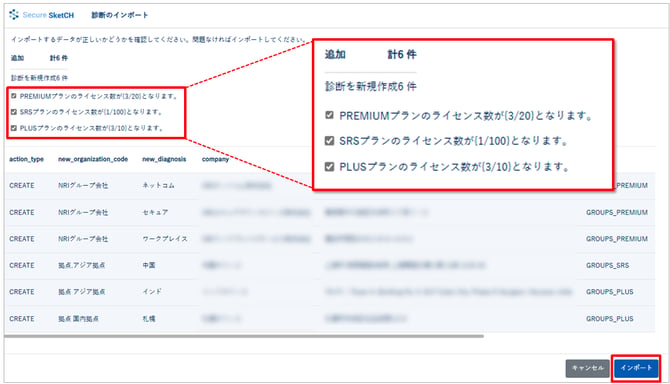Image resolution: width=670 pixels, height=384 pixels.
Task: Click the new_organization_code column header
Action: (93, 159)
